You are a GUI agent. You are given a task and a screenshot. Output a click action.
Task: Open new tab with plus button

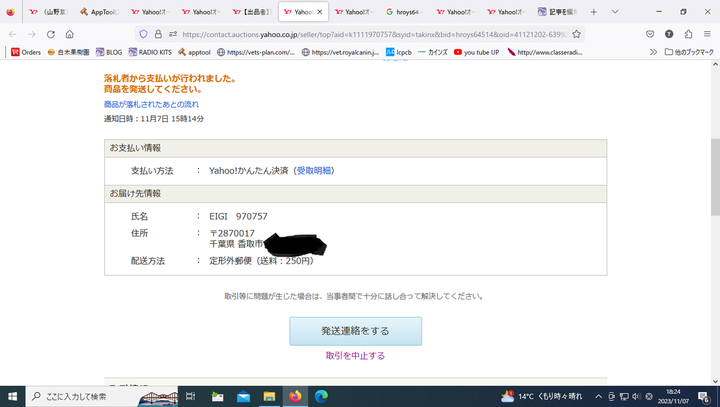coord(594,12)
